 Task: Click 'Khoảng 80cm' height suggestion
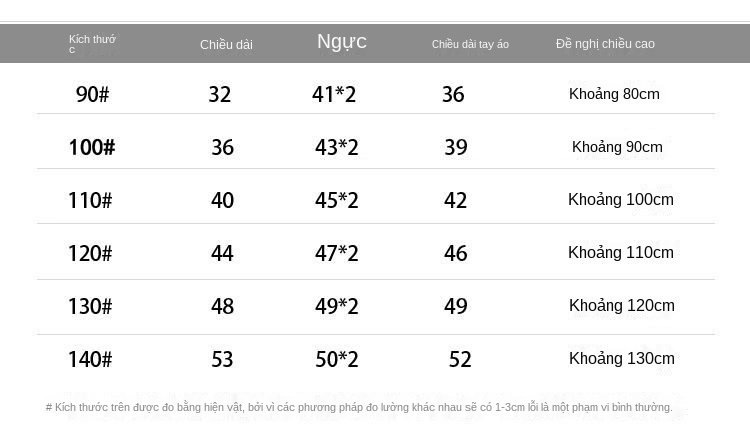[x=614, y=94]
